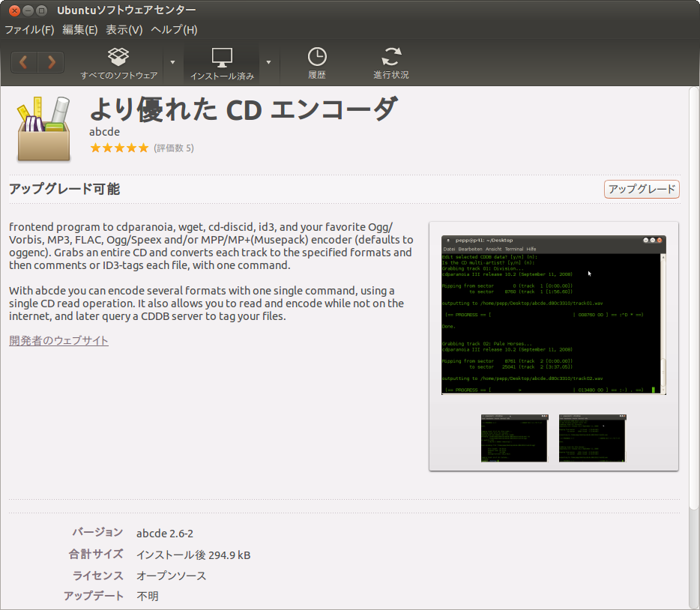The height and width of the screenshot is (610, 700).
Task: Select the second small screenshot thumbnail
Action: tap(592, 438)
